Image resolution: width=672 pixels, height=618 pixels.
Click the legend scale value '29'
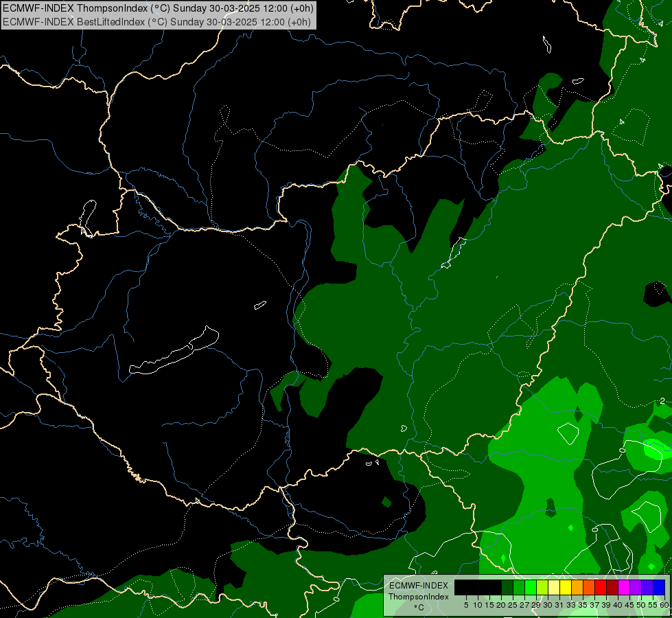click(535, 605)
